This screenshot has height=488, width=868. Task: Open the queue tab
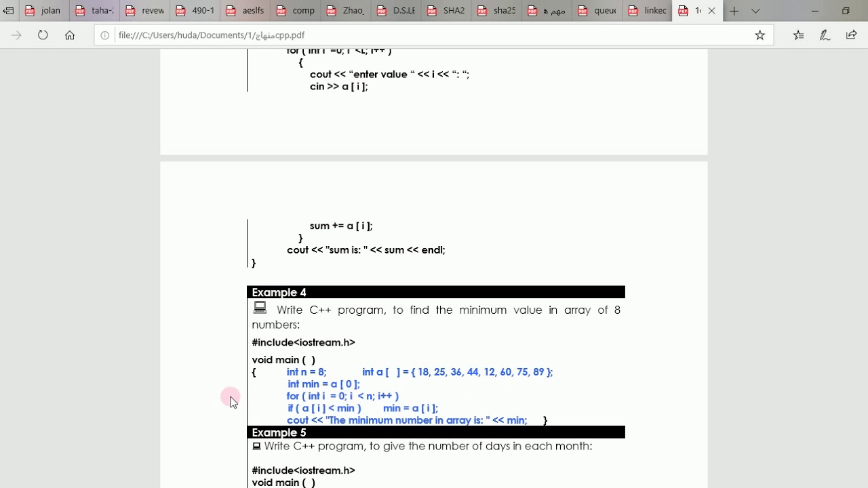click(x=597, y=11)
